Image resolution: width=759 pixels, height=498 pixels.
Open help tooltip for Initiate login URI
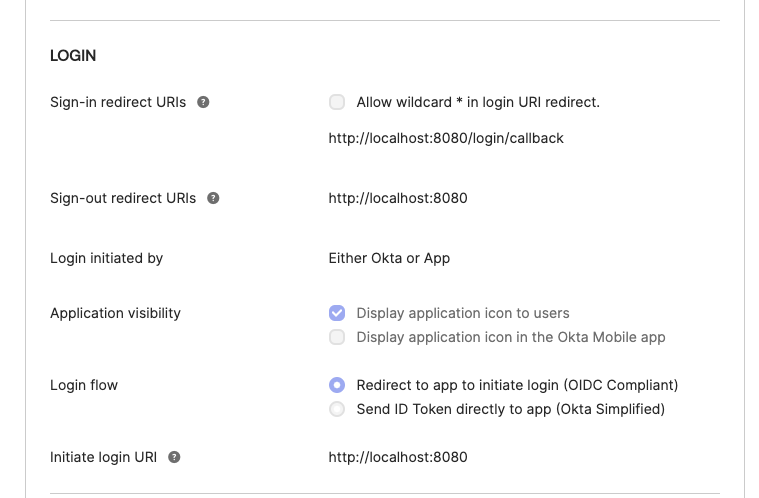174,457
